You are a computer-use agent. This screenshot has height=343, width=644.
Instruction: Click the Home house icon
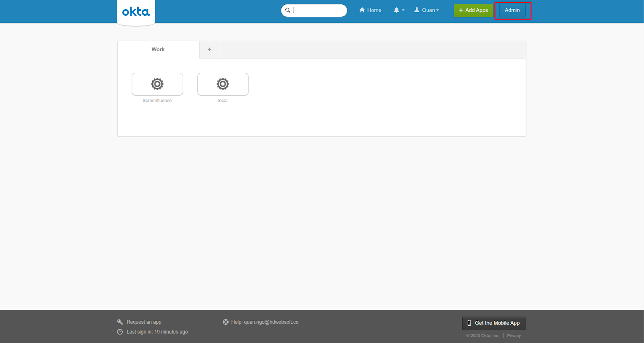362,10
